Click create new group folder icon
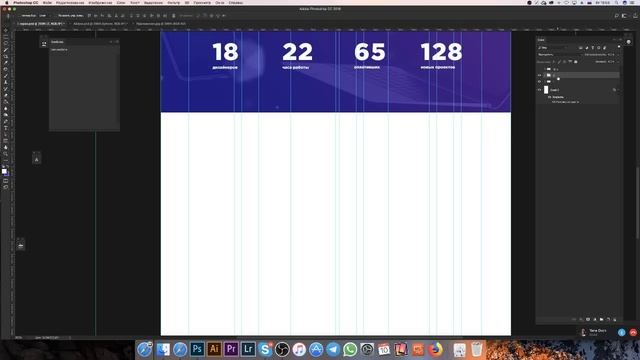 tap(601, 319)
